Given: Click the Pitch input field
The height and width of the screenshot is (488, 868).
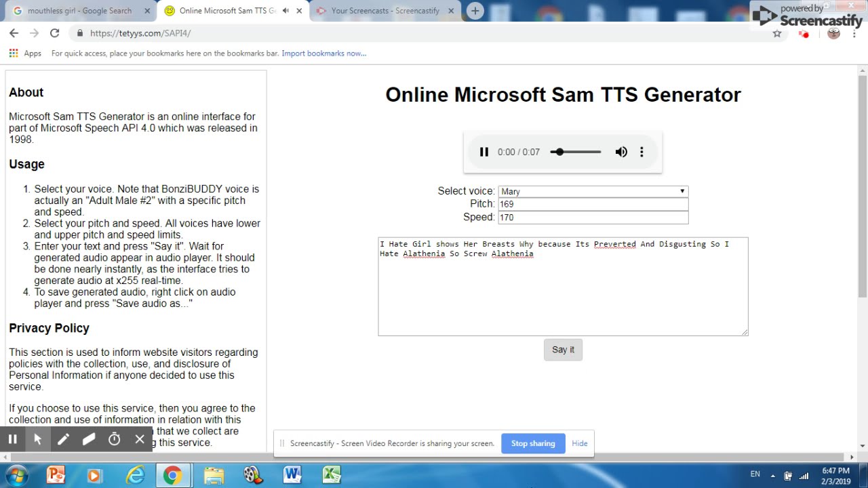Looking at the screenshot, I should pyautogui.click(x=593, y=204).
